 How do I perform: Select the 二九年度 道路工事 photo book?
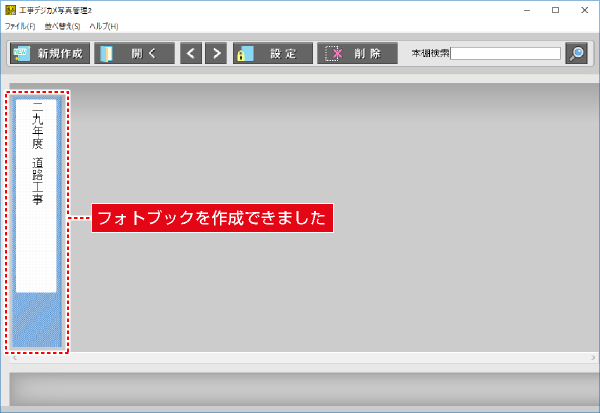(x=37, y=222)
